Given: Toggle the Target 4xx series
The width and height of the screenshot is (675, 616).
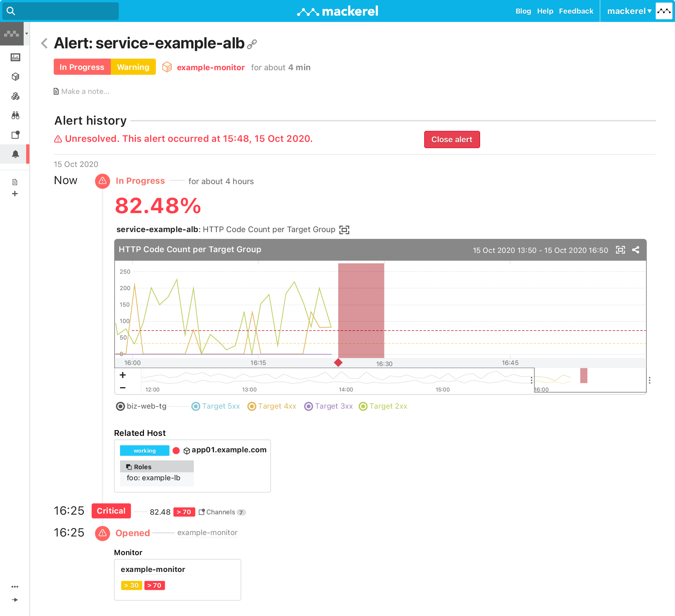Looking at the screenshot, I should coord(272,406).
